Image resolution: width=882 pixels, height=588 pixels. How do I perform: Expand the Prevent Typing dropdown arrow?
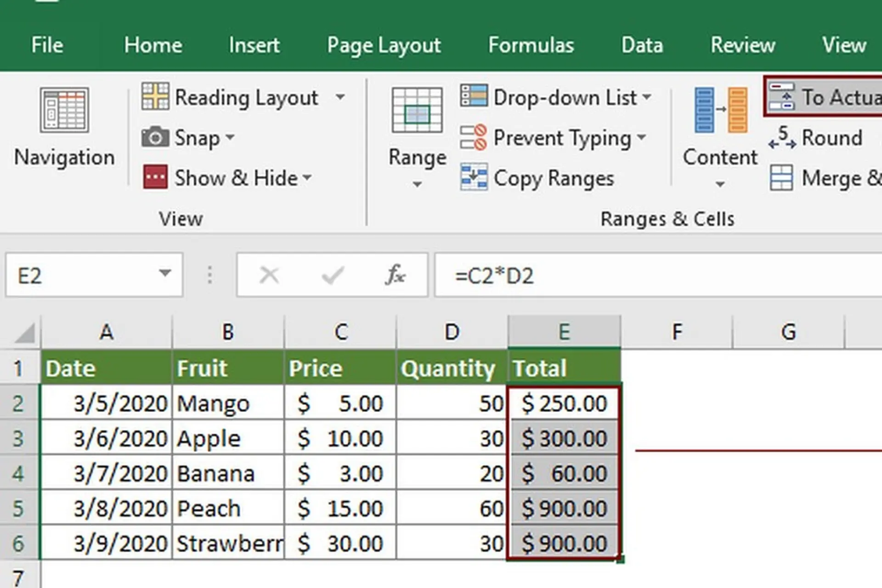pos(642,137)
